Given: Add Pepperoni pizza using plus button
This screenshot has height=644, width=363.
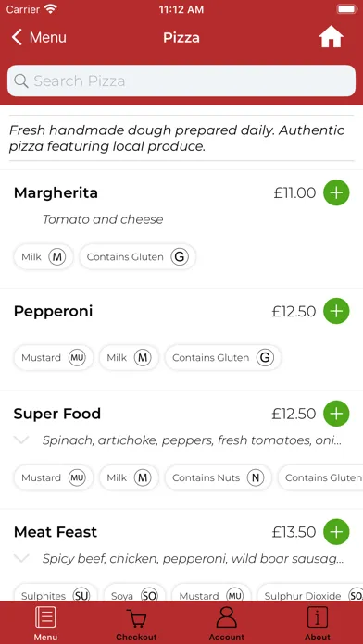Looking at the screenshot, I should click(x=336, y=311).
